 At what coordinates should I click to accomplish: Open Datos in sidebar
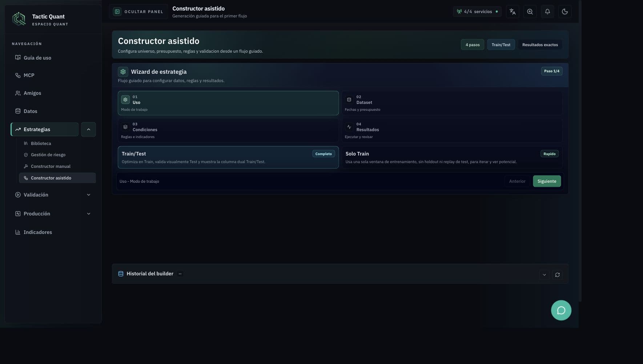tap(53, 111)
